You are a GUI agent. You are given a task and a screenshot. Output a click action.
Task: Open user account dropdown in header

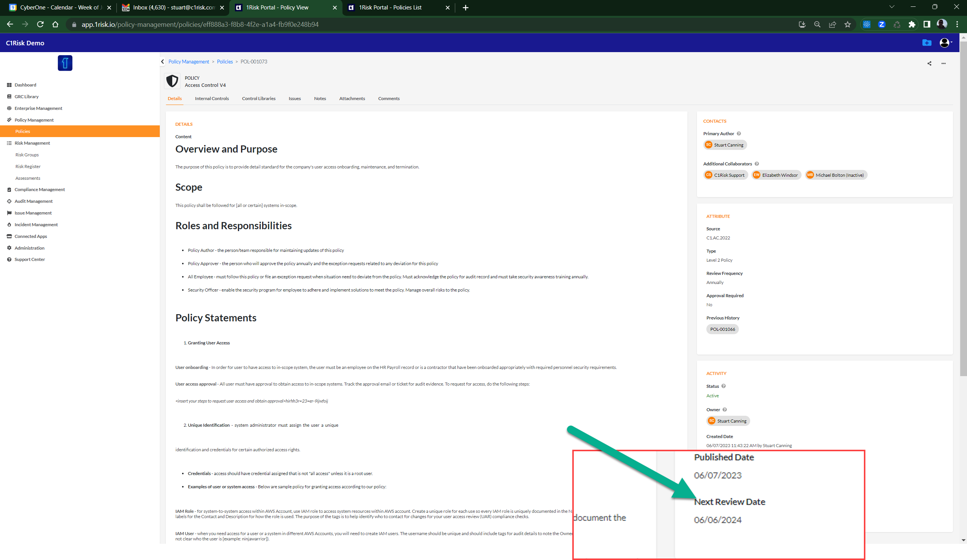coord(945,43)
